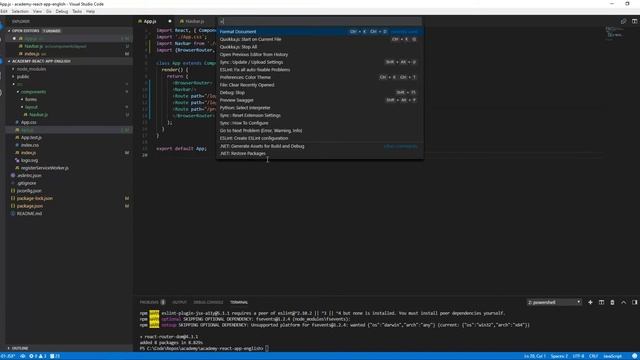The height and width of the screenshot is (360, 640).
Task: Choose Quokka.js: Start on Current File
Action: pos(320,40)
